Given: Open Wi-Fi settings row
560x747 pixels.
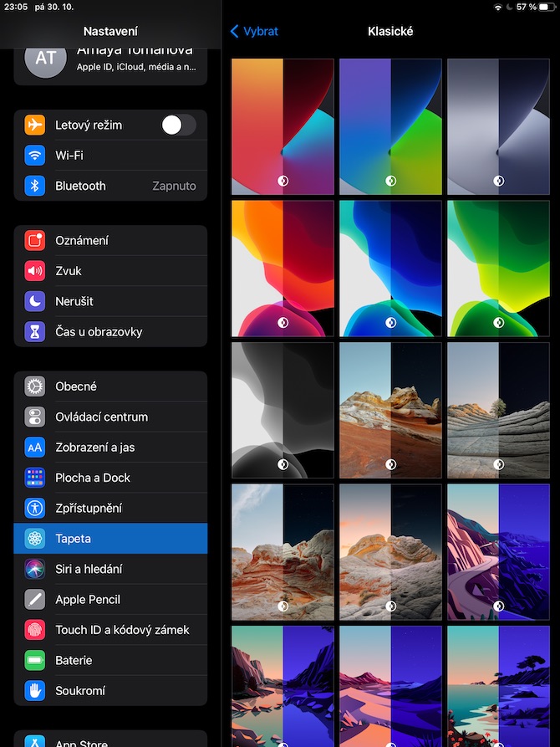Looking at the screenshot, I should 110,156.
